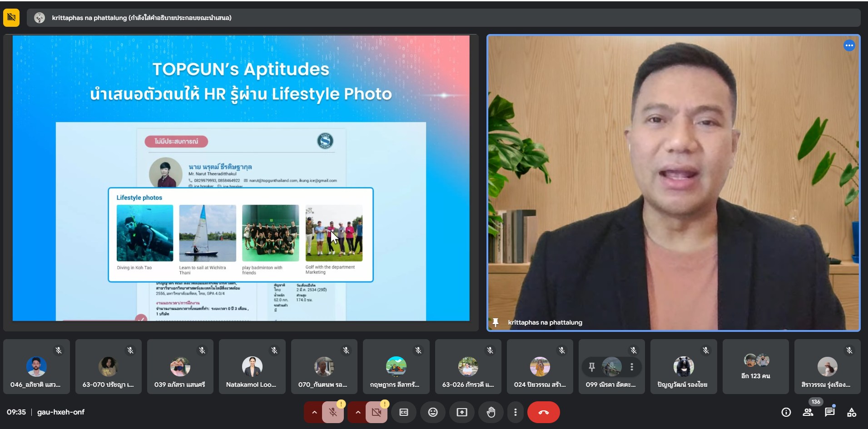Image resolution: width=868 pixels, height=429 pixels.
Task: Select the Natakamol Loo... participant tile
Action: [252, 367]
